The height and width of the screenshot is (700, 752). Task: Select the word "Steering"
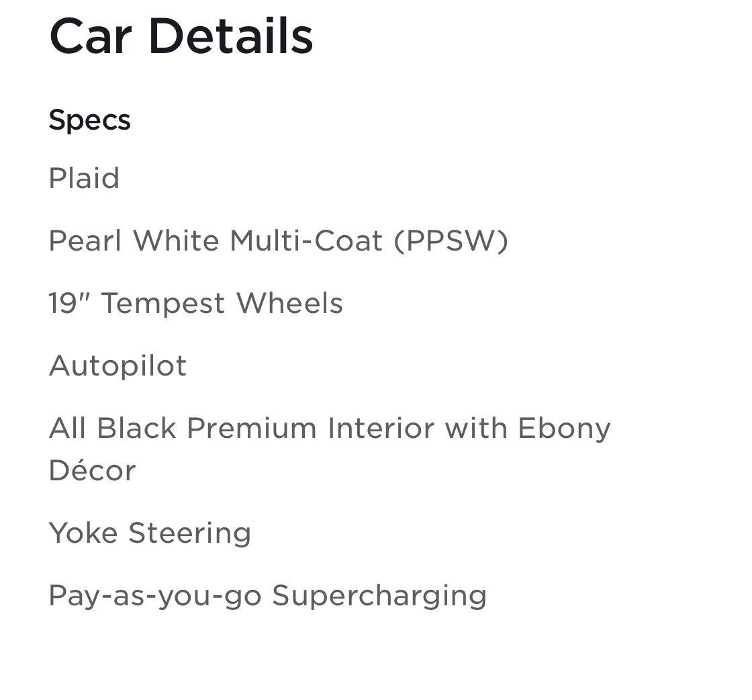(189, 533)
